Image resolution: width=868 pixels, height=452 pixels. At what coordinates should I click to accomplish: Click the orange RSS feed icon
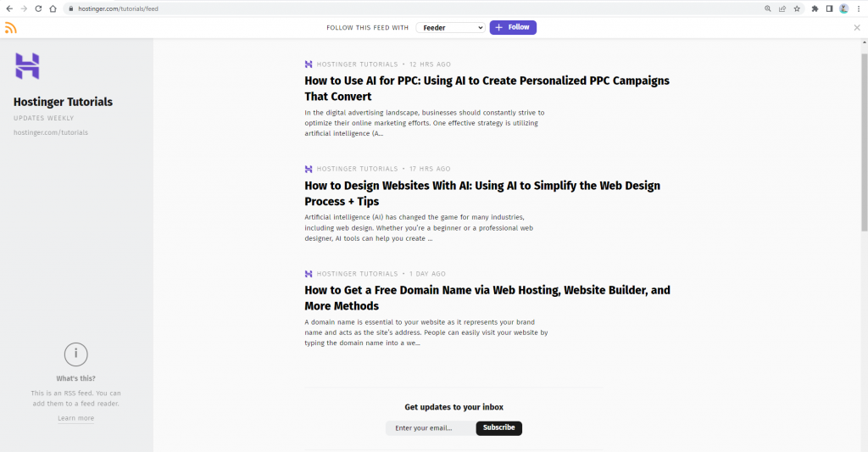[10, 28]
